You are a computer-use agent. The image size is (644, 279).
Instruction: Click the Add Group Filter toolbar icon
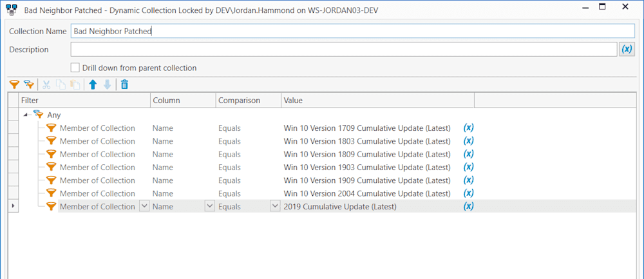coord(28,84)
